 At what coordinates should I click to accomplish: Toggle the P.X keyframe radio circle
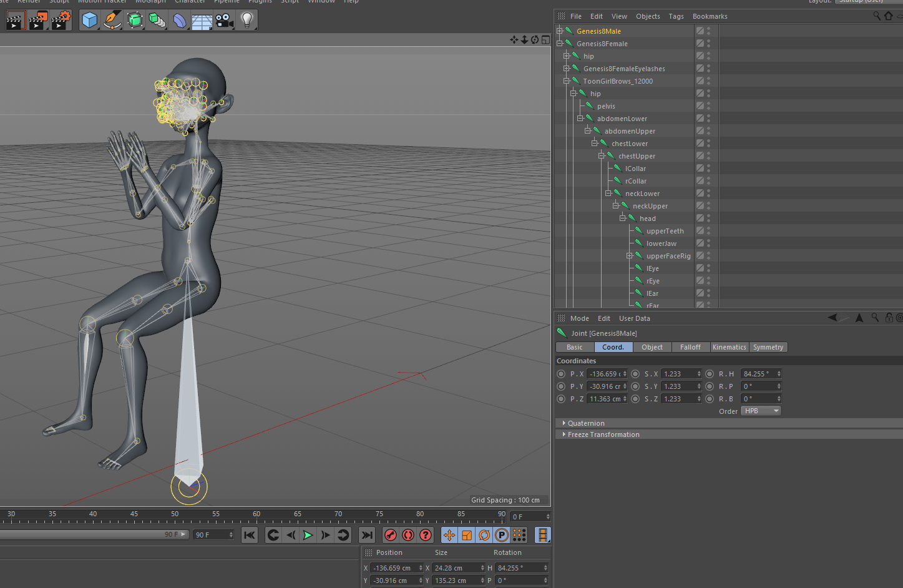(x=561, y=374)
